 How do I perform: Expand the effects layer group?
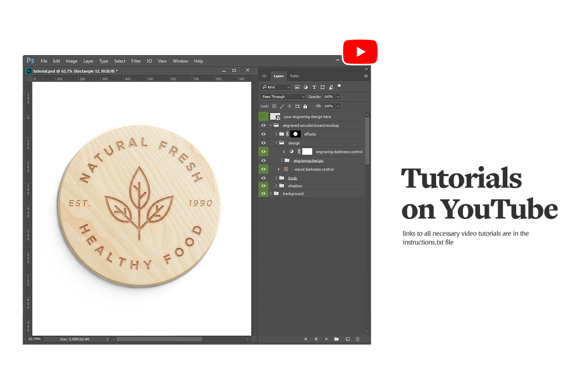coord(276,134)
